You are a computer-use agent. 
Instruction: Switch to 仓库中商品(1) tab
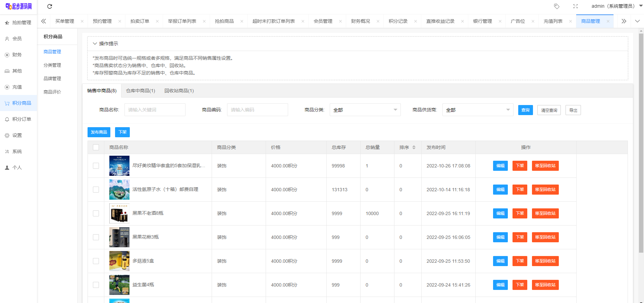tap(140, 91)
